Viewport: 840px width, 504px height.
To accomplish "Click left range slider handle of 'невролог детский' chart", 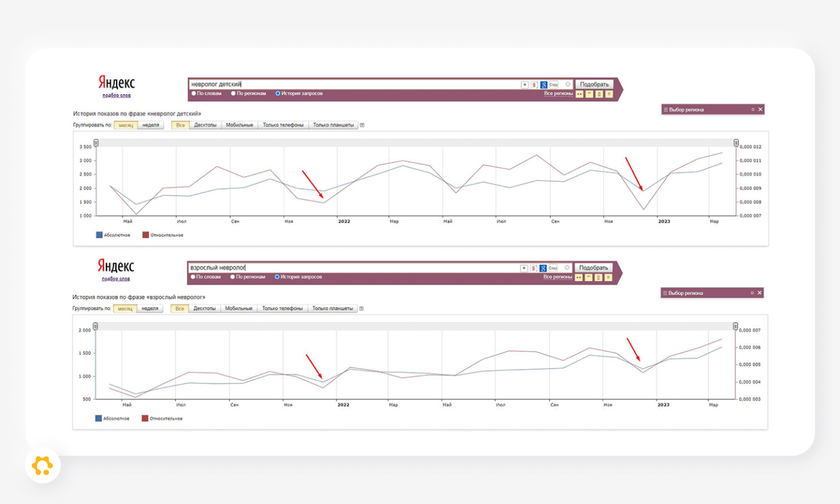I will point(96,143).
